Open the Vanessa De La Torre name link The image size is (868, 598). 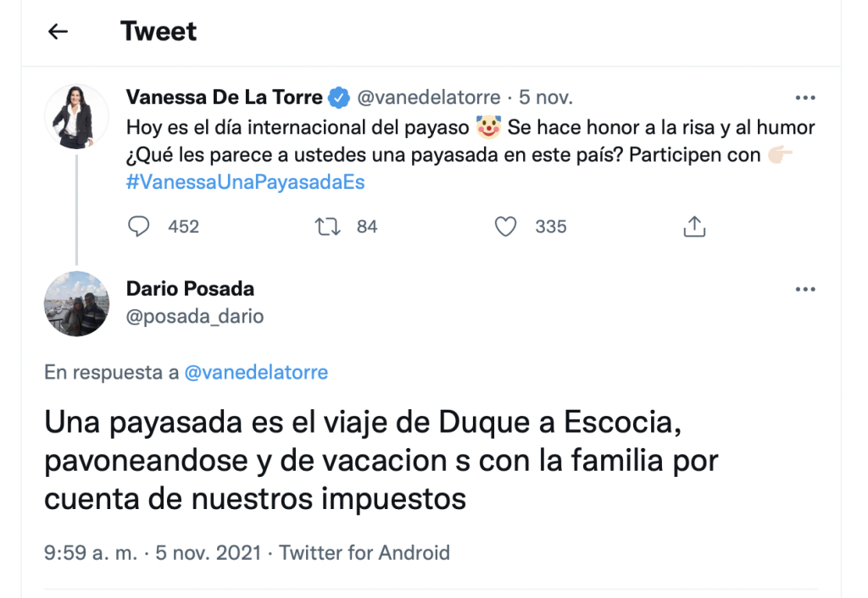pos(224,98)
